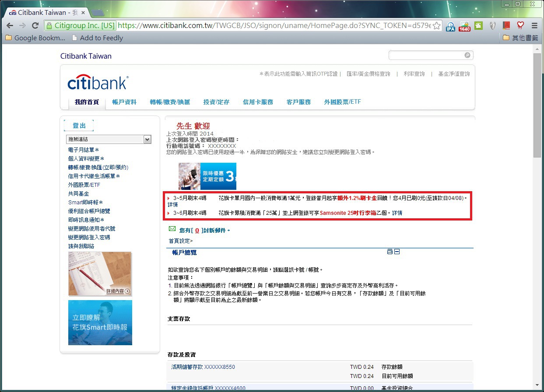
Task: Open the 投資/定存 menu
Action: pyautogui.click(x=216, y=102)
